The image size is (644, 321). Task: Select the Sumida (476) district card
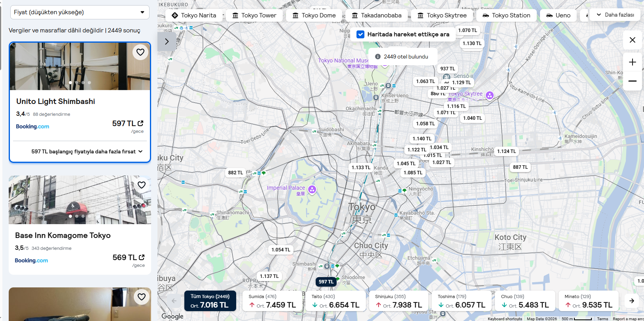[x=272, y=301]
